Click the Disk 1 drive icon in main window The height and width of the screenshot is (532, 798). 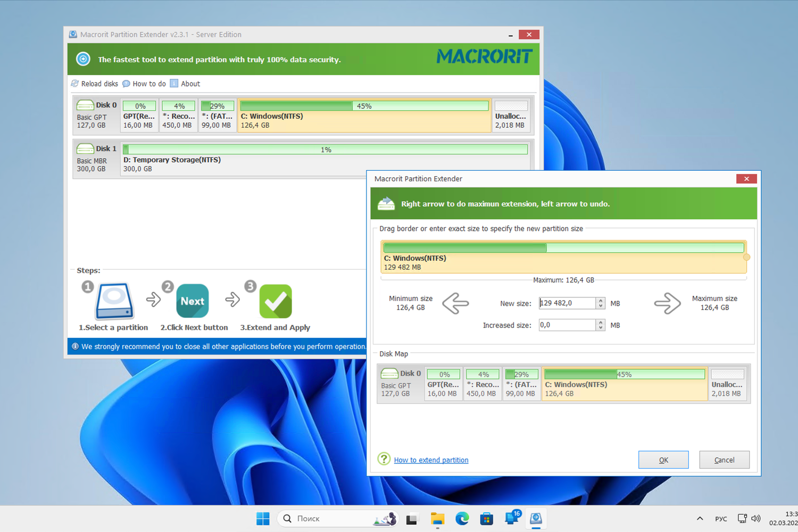click(85, 148)
